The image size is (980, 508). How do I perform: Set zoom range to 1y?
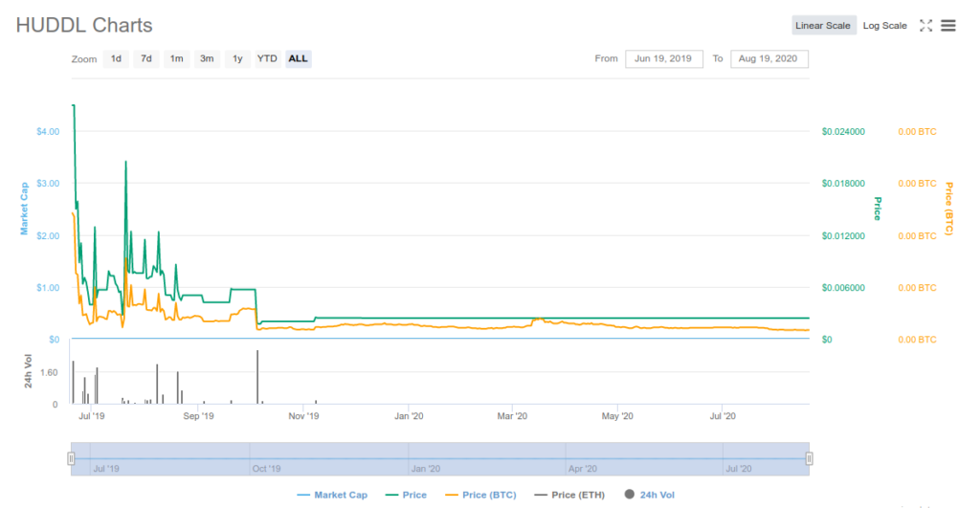[237, 58]
